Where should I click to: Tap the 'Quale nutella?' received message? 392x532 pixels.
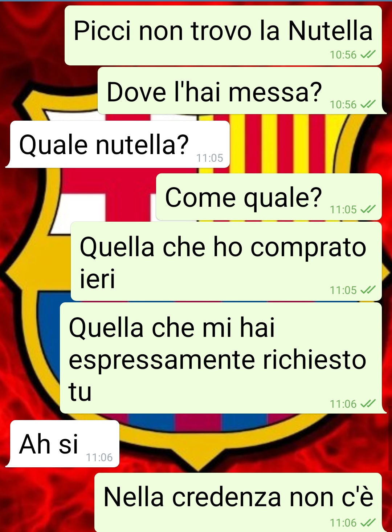coord(120,144)
